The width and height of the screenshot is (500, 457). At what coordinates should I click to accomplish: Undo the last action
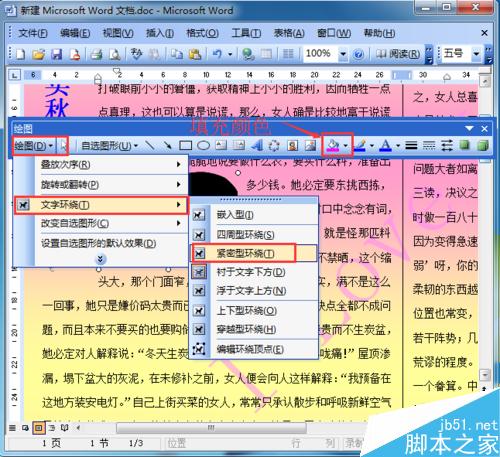pyautogui.click(x=217, y=54)
